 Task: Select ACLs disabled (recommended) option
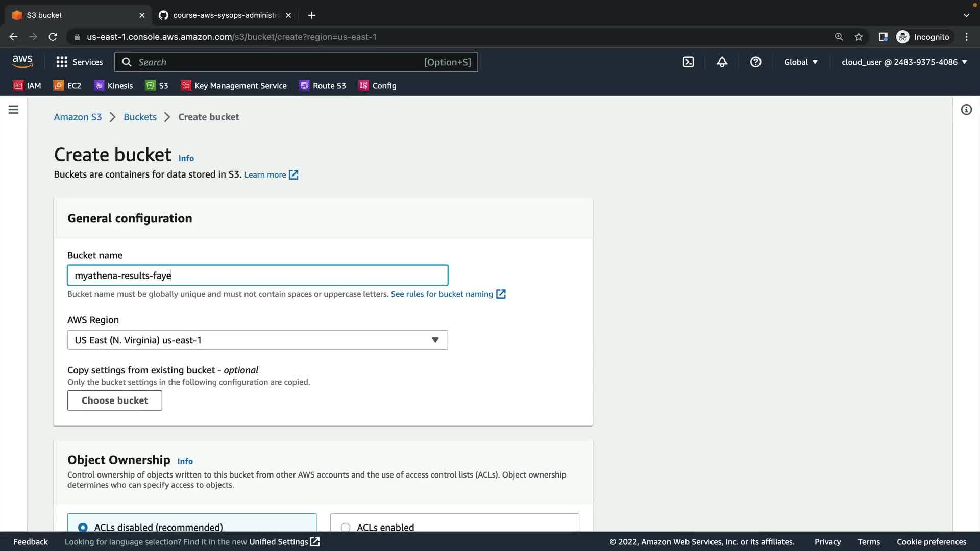(x=83, y=527)
